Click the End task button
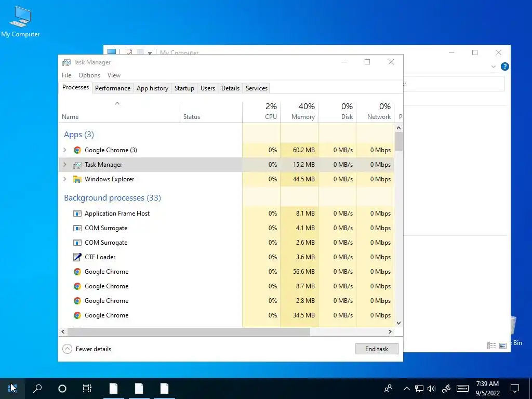Screen dimensions: 532x399 click(377, 349)
